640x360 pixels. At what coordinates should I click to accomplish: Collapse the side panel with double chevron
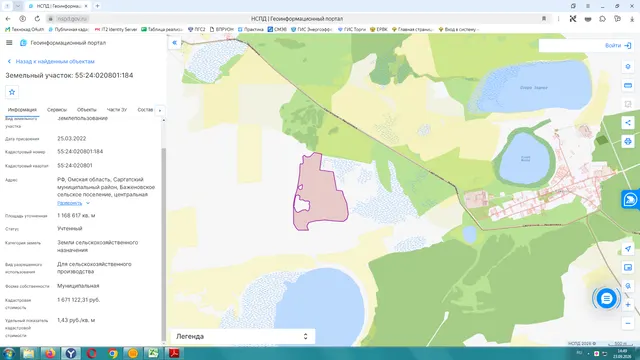point(175,42)
